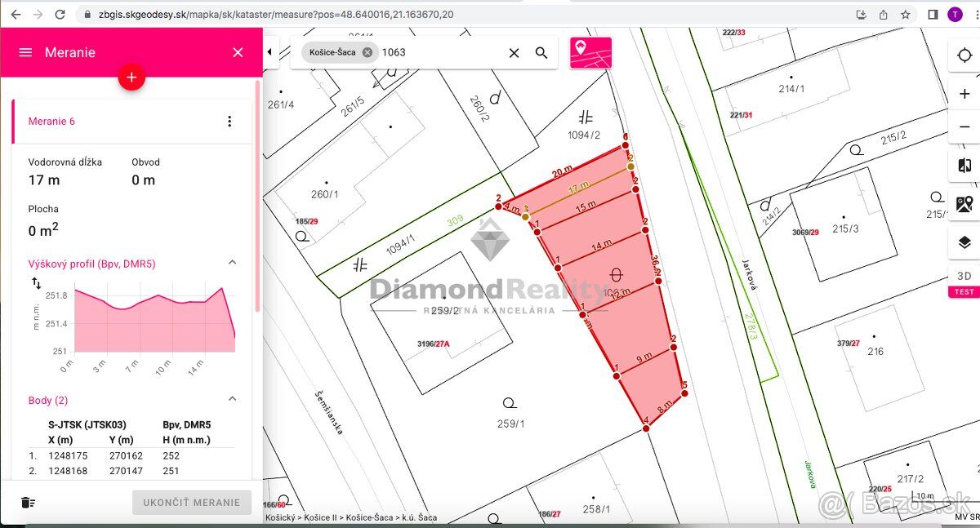This screenshot has height=528, width=980.
Task: Open the options menu for Meranie 6
Action: tap(229, 122)
